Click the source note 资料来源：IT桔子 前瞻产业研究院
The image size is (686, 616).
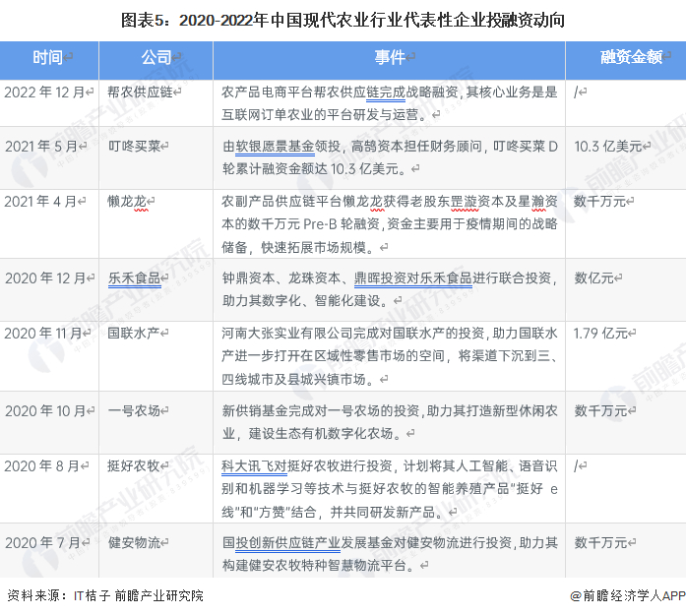[x=105, y=596]
